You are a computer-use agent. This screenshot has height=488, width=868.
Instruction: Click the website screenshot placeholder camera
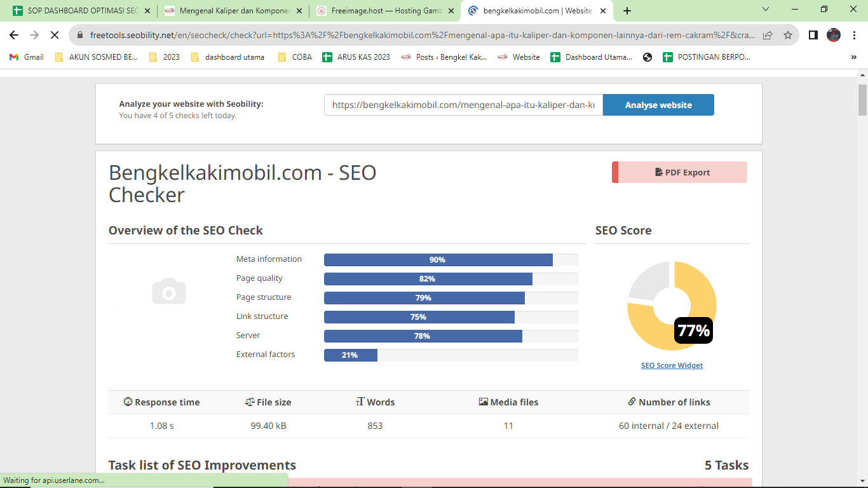point(168,292)
